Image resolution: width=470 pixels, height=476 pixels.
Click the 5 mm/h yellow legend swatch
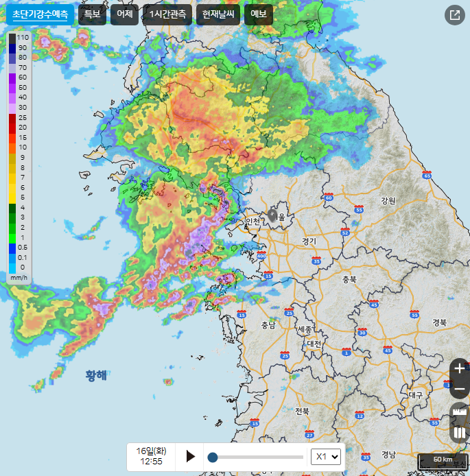tap(12, 198)
